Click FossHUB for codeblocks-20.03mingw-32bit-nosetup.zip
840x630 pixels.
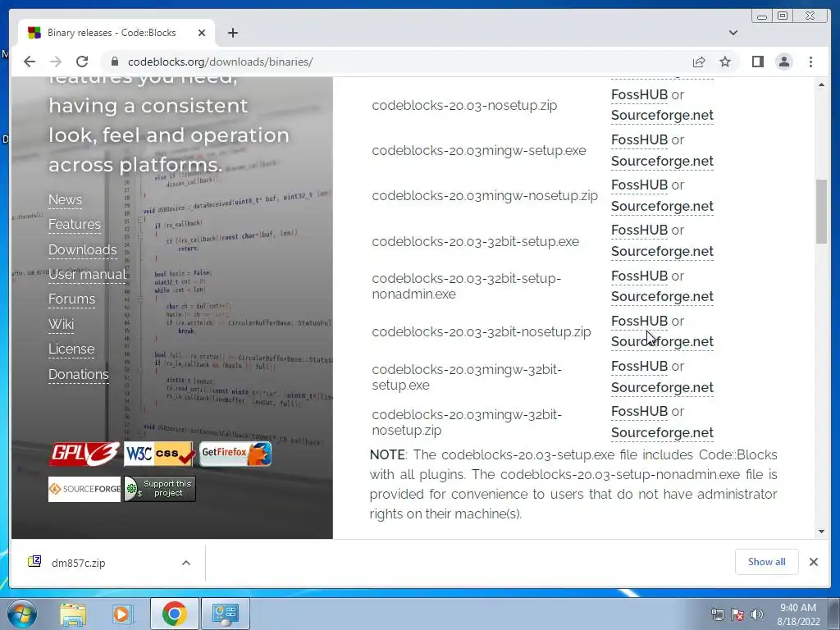(639, 412)
